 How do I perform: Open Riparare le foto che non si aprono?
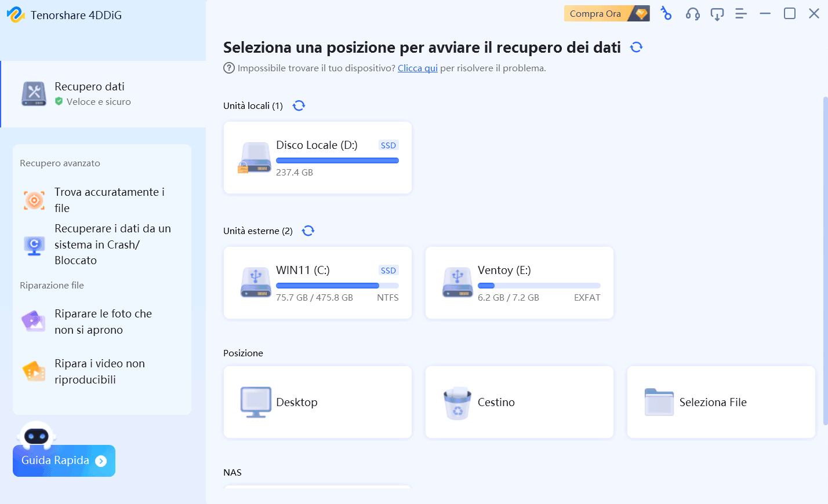102,322
